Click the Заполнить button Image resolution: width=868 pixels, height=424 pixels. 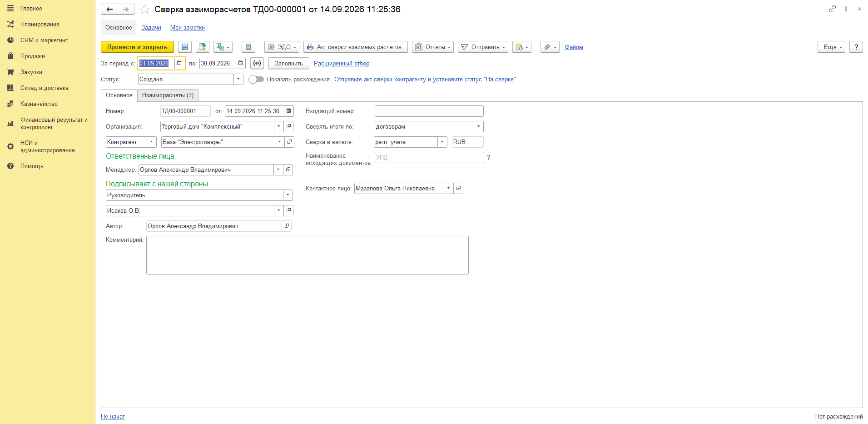pyautogui.click(x=289, y=63)
